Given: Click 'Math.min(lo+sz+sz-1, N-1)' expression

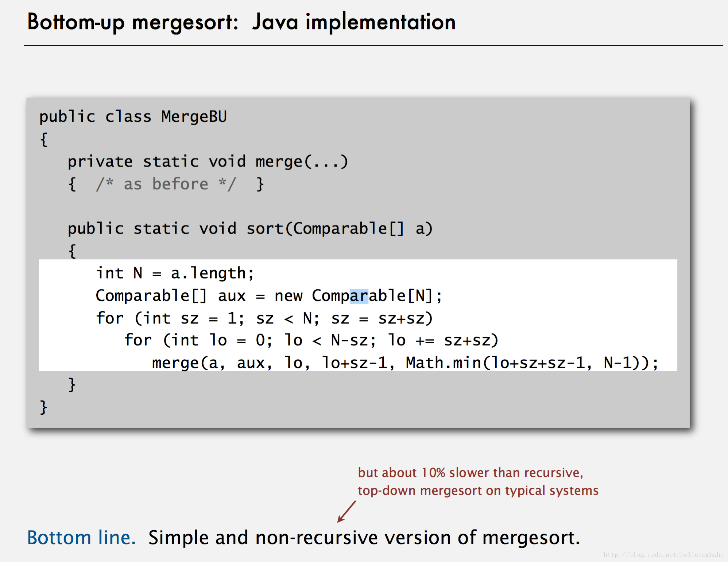Looking at the screenshot, I should point(527,363).
